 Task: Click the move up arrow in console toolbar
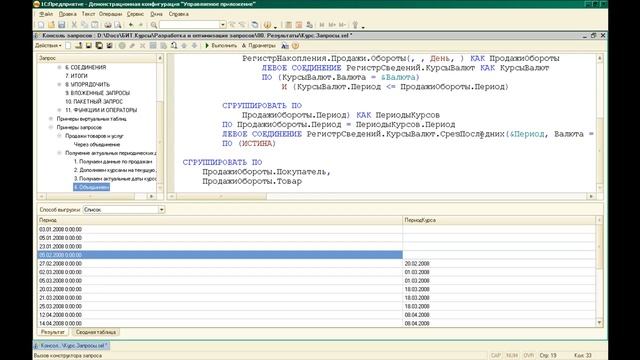coord(184,46)
